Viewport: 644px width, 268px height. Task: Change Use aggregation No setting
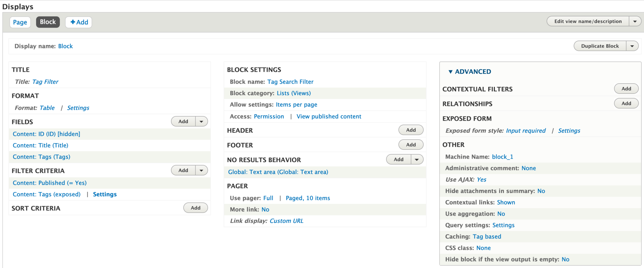[501, 214]
